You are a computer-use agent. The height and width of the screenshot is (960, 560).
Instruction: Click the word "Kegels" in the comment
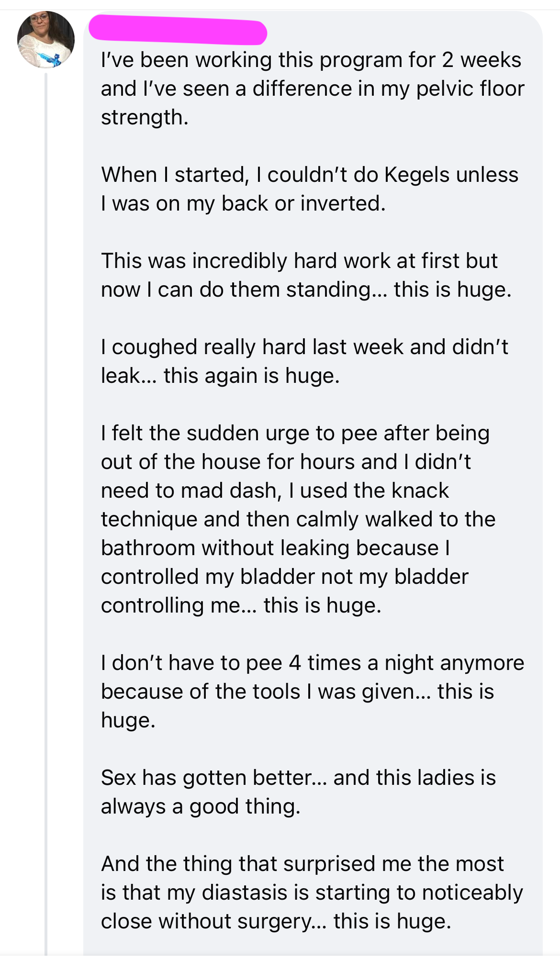(417, 175)
